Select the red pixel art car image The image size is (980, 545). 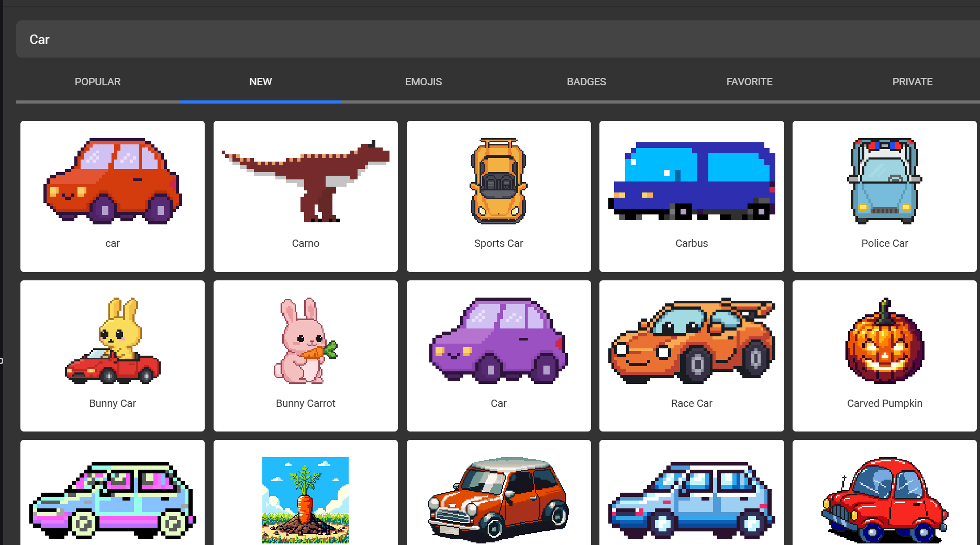click(x=113, y=181)
